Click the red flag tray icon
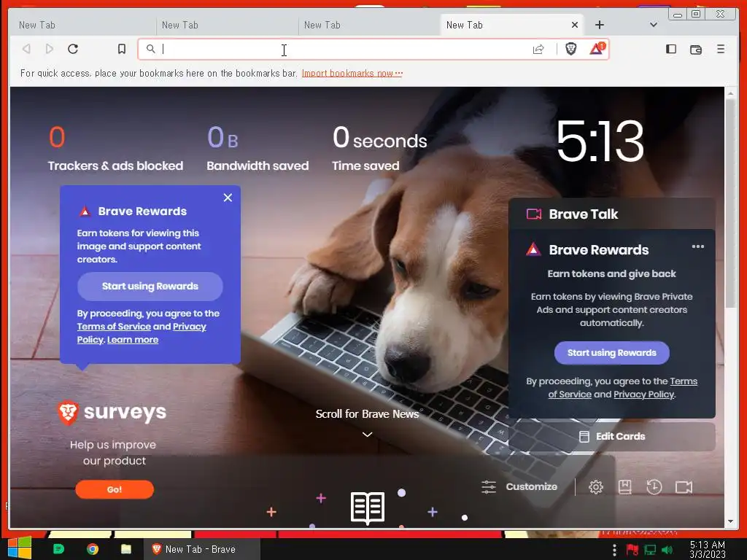747x560 pixels. point(632,550)
